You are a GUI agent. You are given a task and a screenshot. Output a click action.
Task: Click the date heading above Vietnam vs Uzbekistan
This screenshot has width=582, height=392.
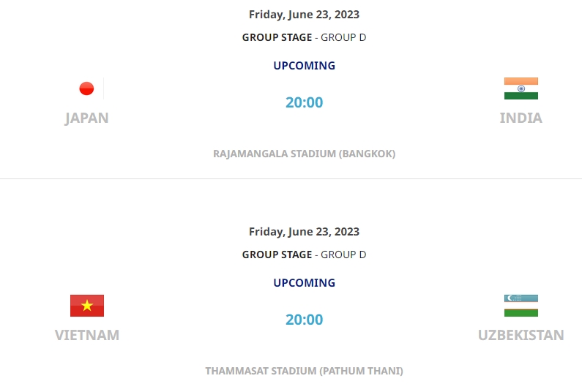[305, 232]
